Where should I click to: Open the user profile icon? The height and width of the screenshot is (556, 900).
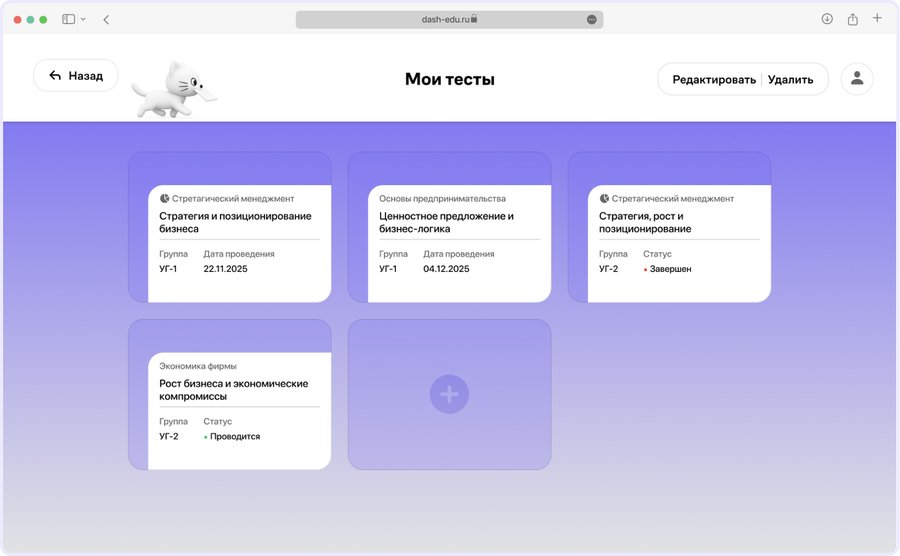pos(857,79)
